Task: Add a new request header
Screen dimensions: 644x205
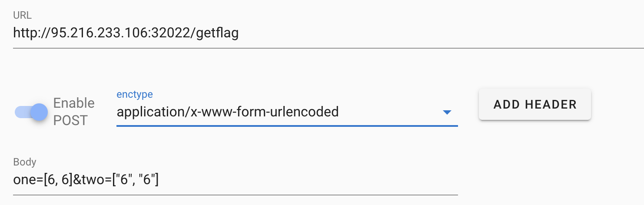Action: 535,104
